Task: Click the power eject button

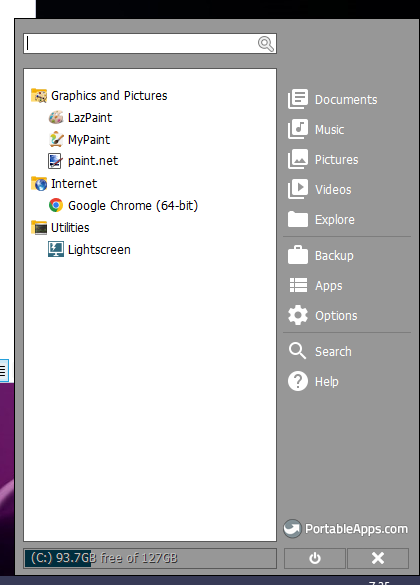Action: (x=315, y=558)
